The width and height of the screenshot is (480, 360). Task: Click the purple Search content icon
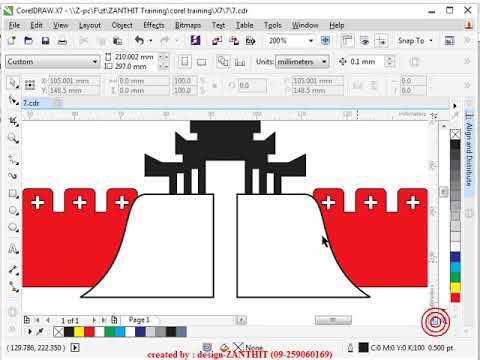pyautogui.click(x=195, y=41)
